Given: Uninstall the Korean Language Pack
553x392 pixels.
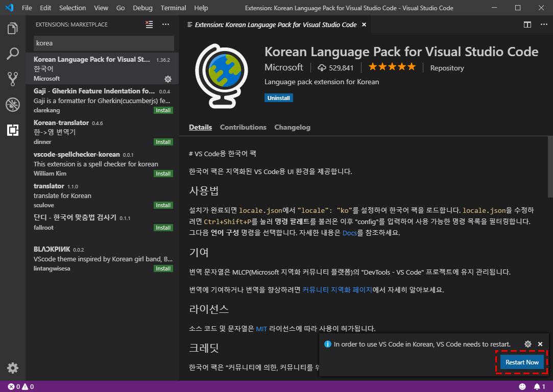Looking at the screenshot, I should pos(279,98).
